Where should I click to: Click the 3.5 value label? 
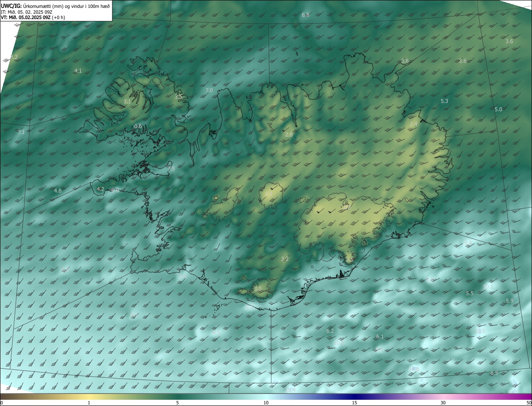pos(178,97)
